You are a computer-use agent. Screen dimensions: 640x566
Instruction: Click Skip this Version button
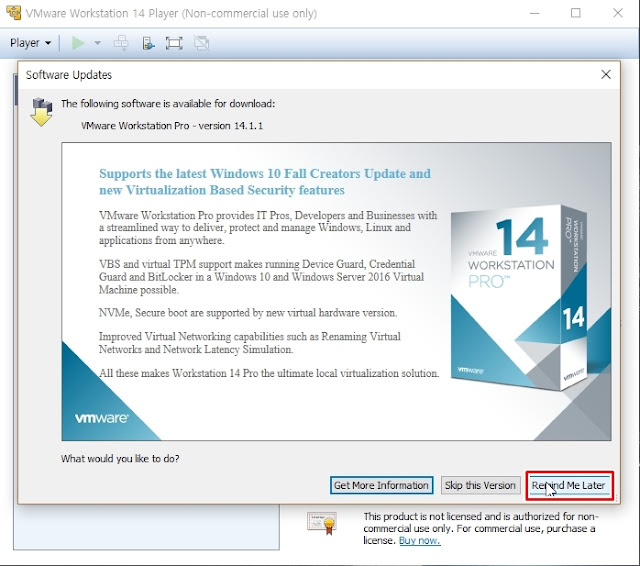point(480,485)
